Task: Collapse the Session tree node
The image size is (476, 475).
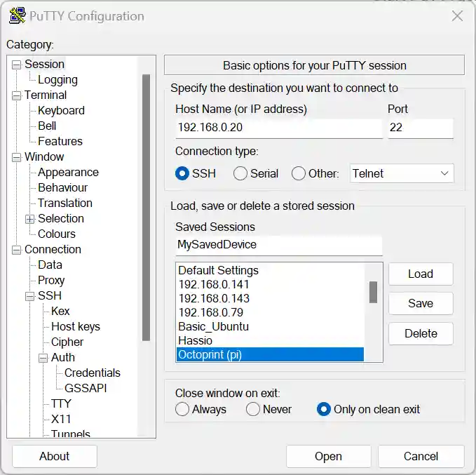Action: [16, 65]
